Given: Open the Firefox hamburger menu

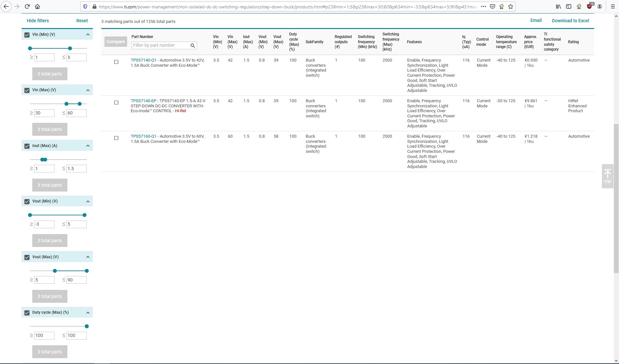Looking at the screenshot, I should 613,6.
